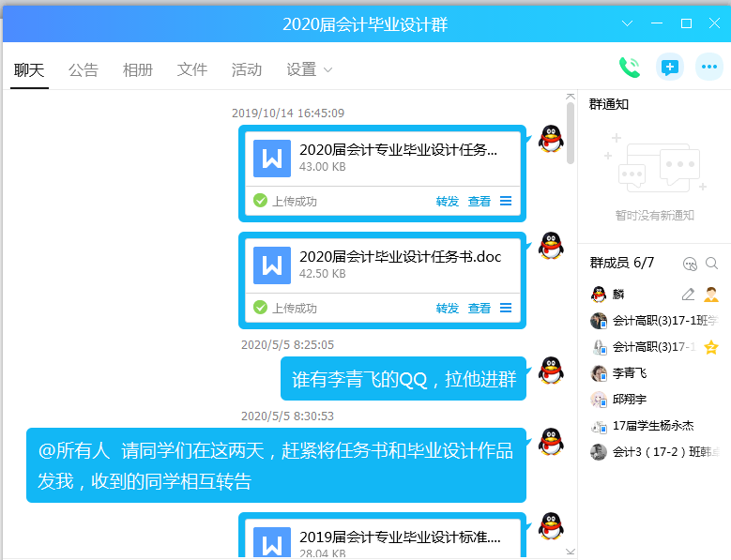Minimize the group chat window
This screenshot has height=560, width=731.
coord(657,23)
